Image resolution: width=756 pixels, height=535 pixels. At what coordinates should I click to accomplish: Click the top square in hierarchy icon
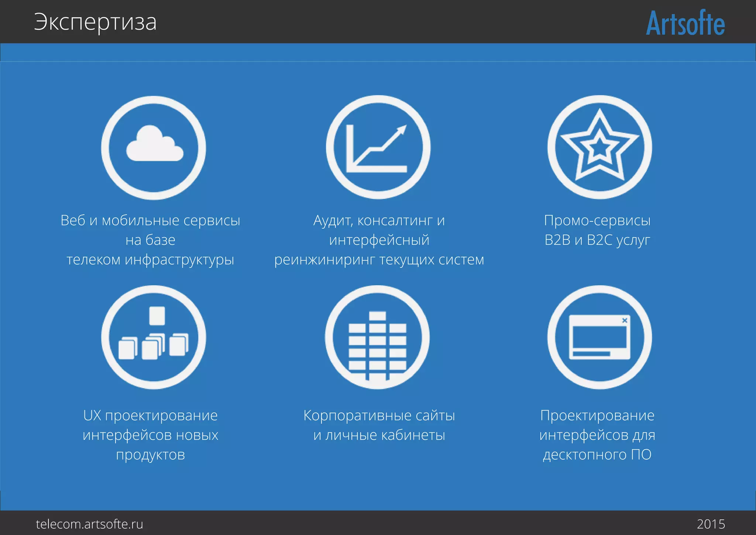click(x=157, y=316)
